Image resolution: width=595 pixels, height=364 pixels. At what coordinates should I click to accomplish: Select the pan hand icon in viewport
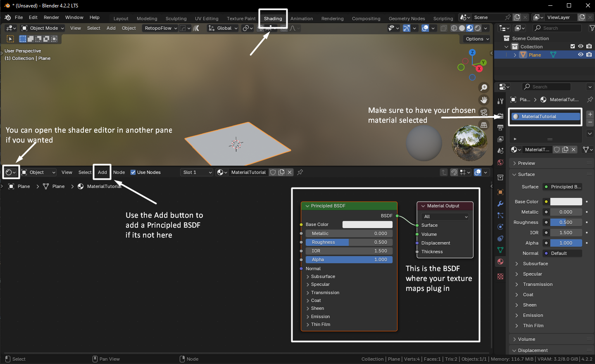point(483,100)
